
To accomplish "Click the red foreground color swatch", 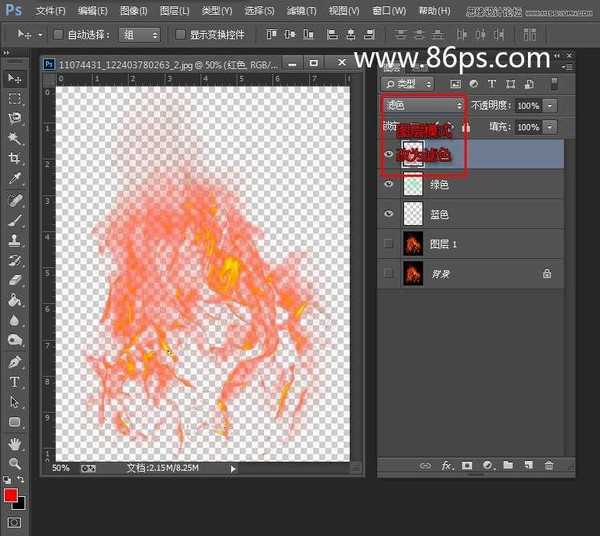I will point(11,496).
